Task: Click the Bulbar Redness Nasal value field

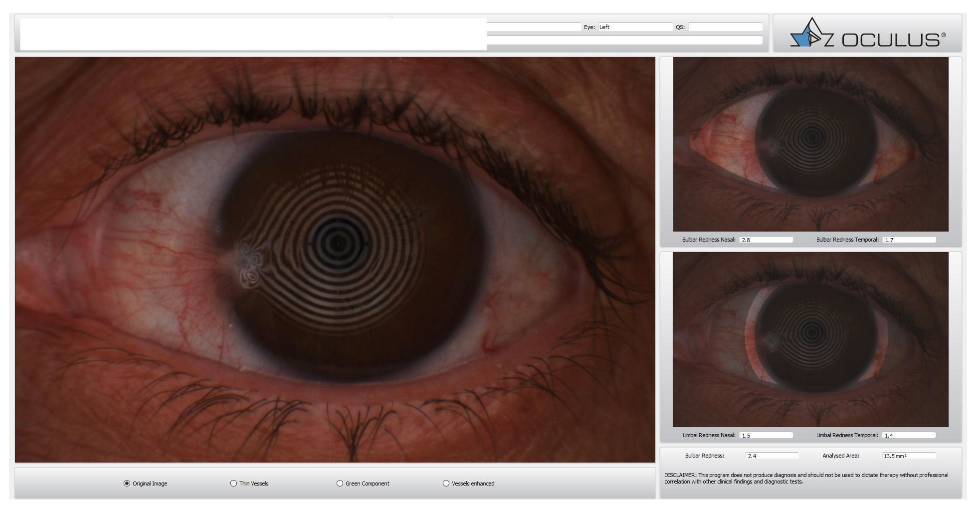Action: click(766, 240)
